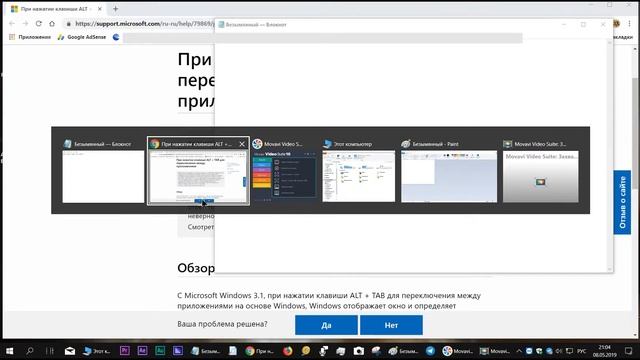This screenshot has width=640, height=360.
Task: Open Telegram from the taskbar
Action: pyautogui.click(x=430, y=351)
